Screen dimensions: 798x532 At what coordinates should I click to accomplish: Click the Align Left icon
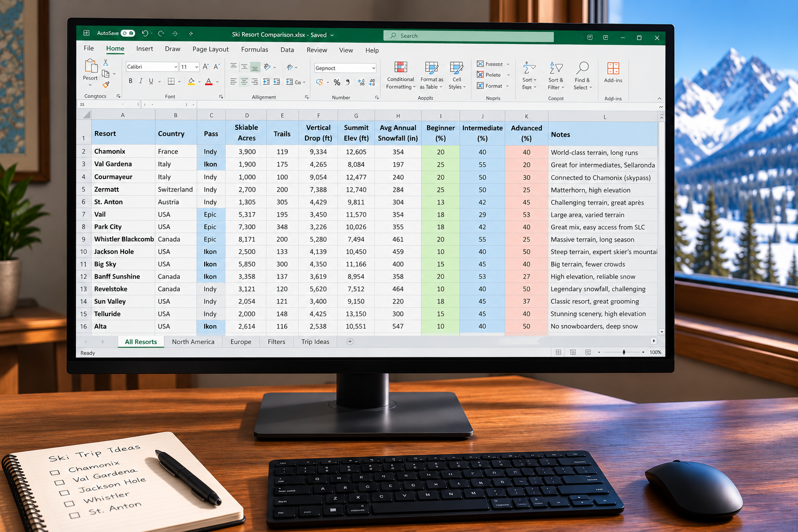click(x=234, y=82)
